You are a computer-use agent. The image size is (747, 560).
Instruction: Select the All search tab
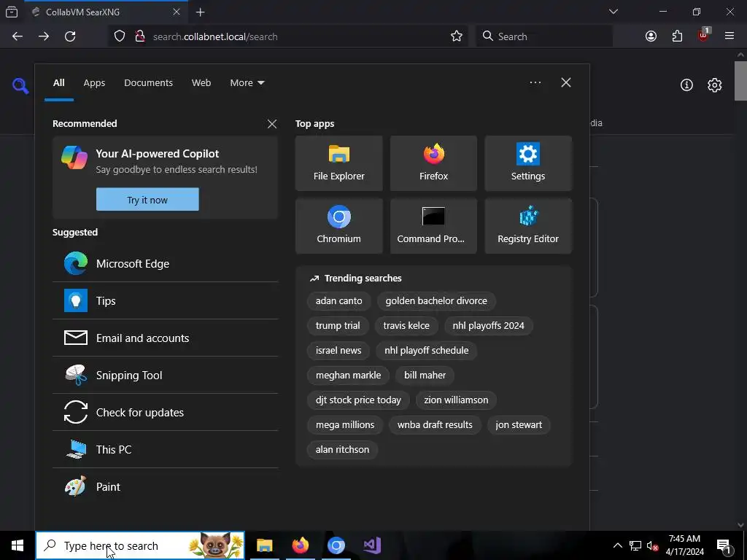tap(58, 83)
